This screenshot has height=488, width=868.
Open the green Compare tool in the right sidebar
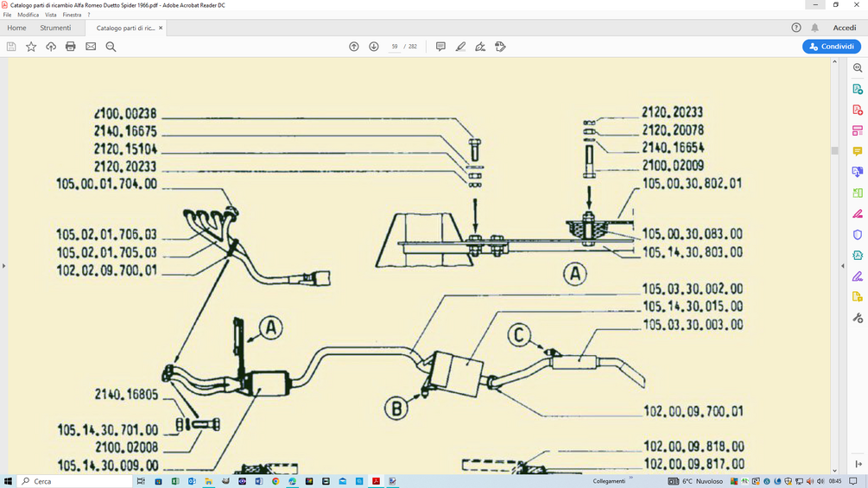(x=858, y=193)
